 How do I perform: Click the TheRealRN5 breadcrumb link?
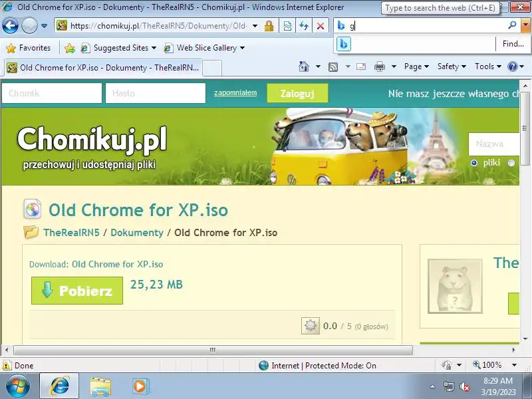pyautogui.click(x=71, y=233)
